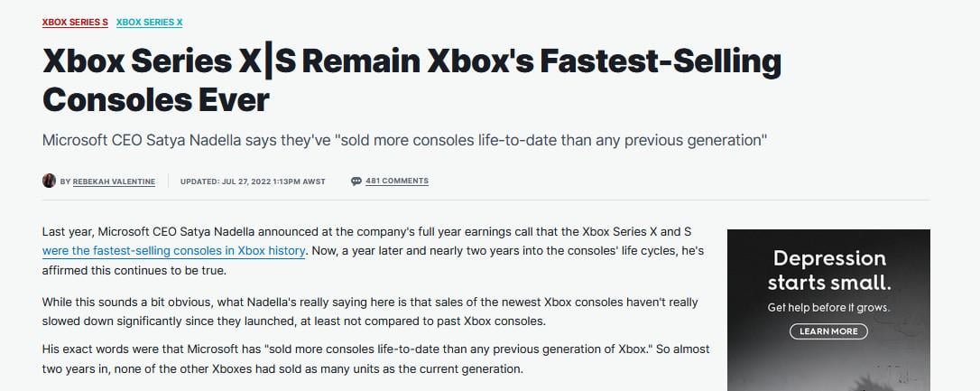Click 'Get help before it grows.' ad text

(x=828, y=308)
